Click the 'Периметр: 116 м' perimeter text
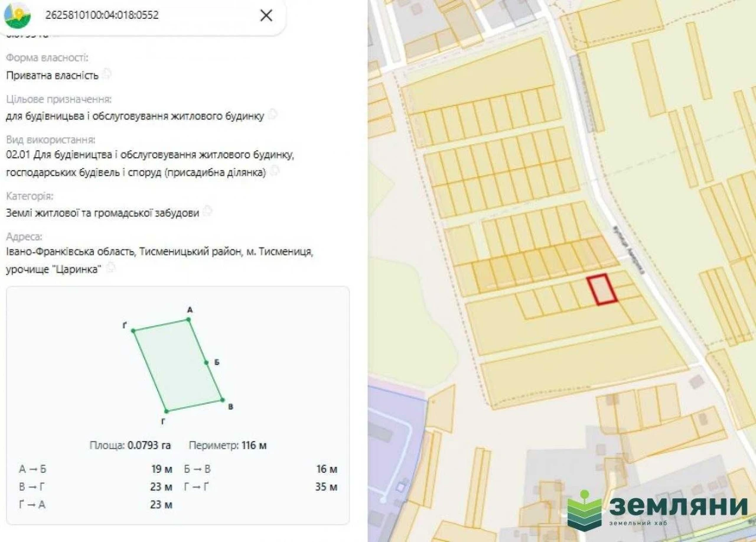Viewport: 756px width, 542px height. [x=227, y=445]
